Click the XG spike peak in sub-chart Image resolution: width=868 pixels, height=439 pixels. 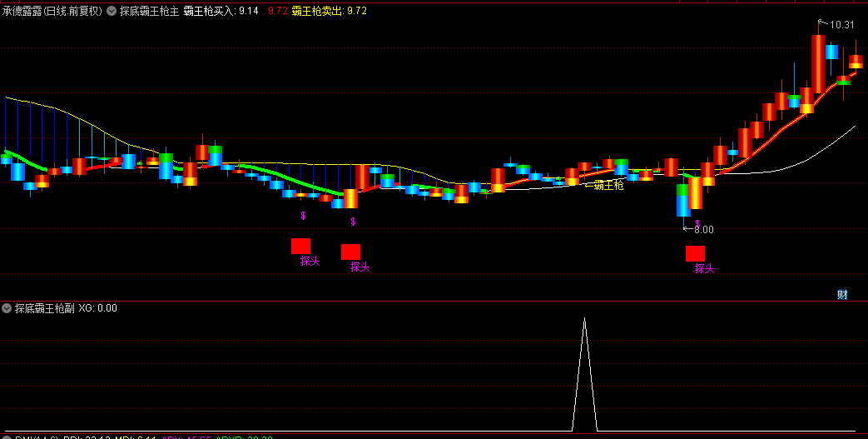click(584, 319)
